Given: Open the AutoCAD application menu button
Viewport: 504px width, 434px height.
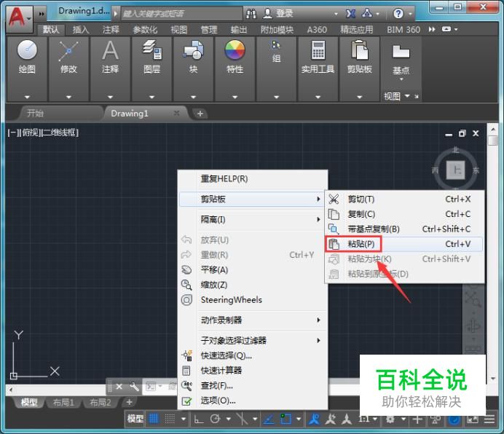Looking at the screenshot, I should [19, 19].
